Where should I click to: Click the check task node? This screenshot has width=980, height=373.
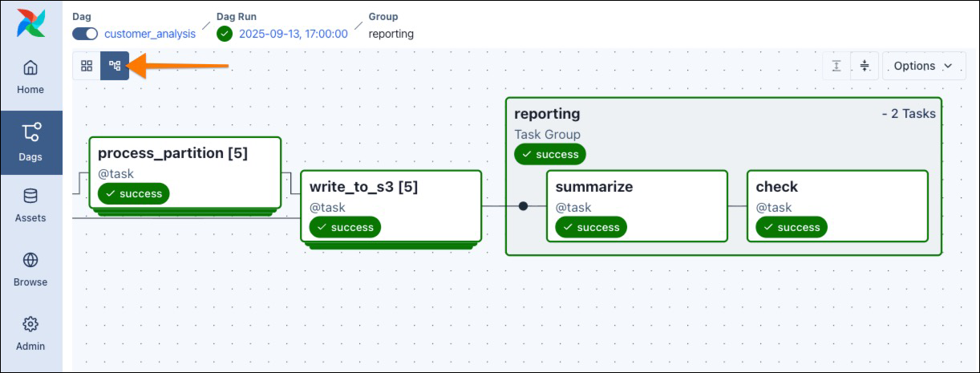(x=836, y=205)
